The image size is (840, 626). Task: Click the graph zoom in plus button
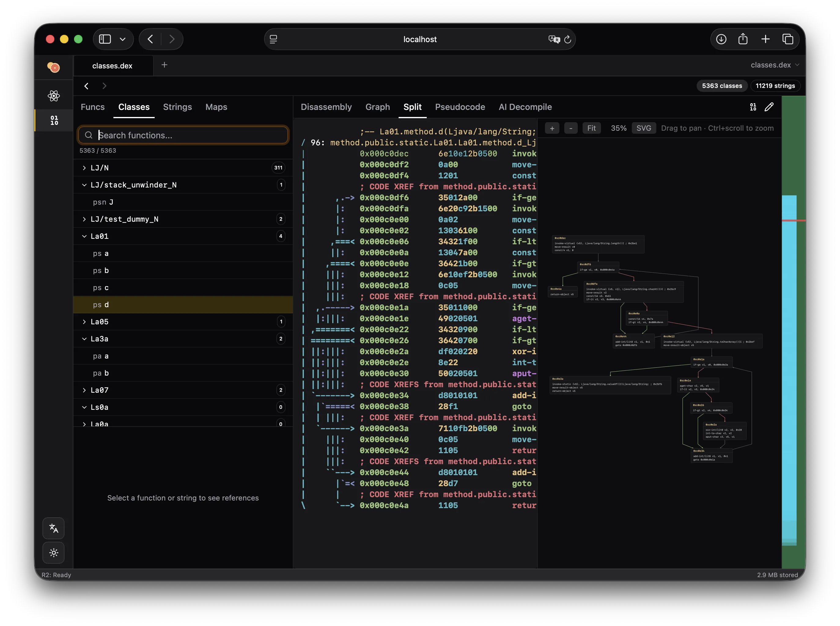tap(552, 128)
